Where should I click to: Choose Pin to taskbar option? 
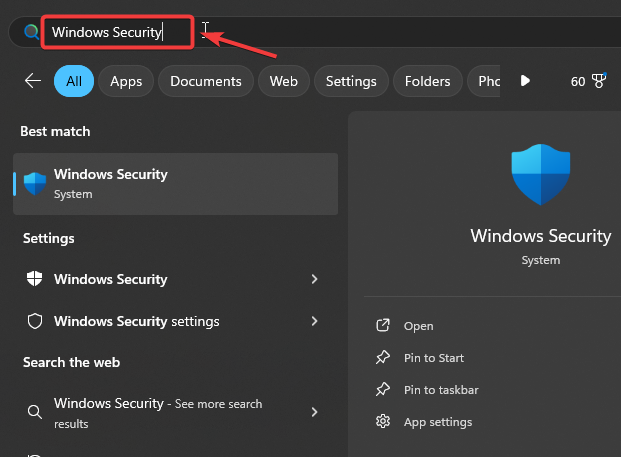click(x=440, y=390)
